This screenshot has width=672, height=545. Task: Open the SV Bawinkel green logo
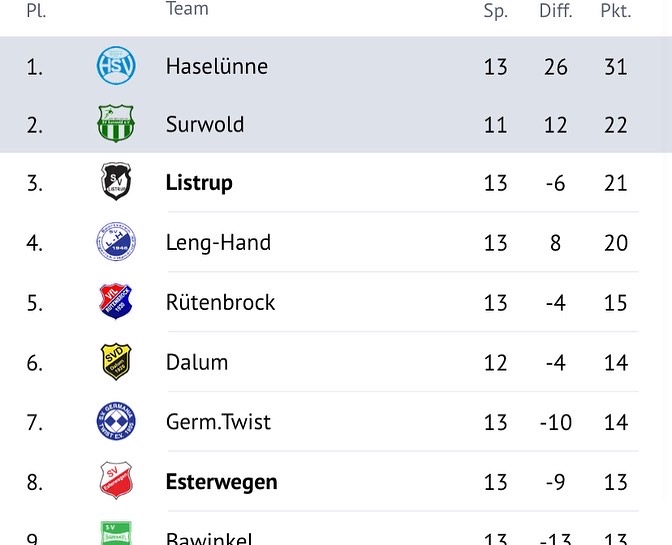point(116,533)
